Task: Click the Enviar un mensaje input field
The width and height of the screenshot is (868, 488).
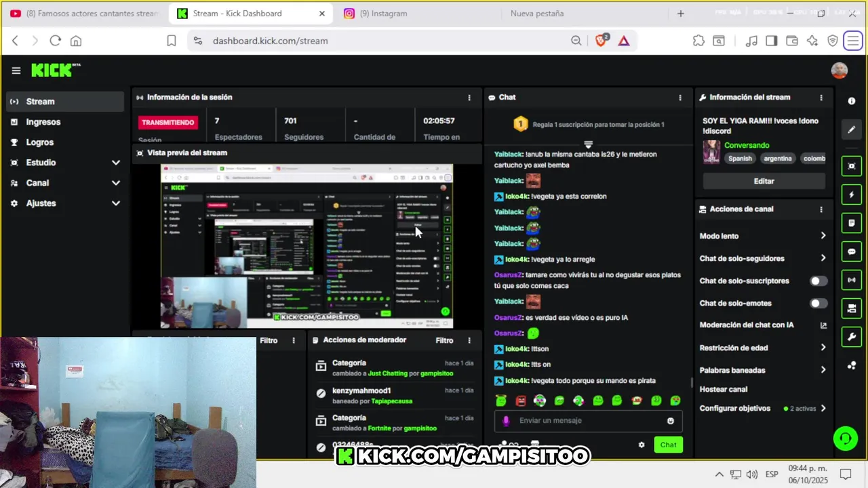Action: tap(588, 421)
